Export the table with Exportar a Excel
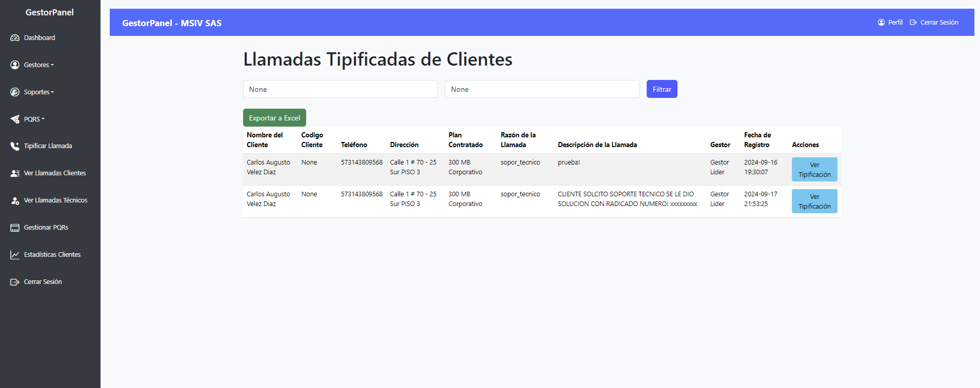980x388 pixels. 274,118
